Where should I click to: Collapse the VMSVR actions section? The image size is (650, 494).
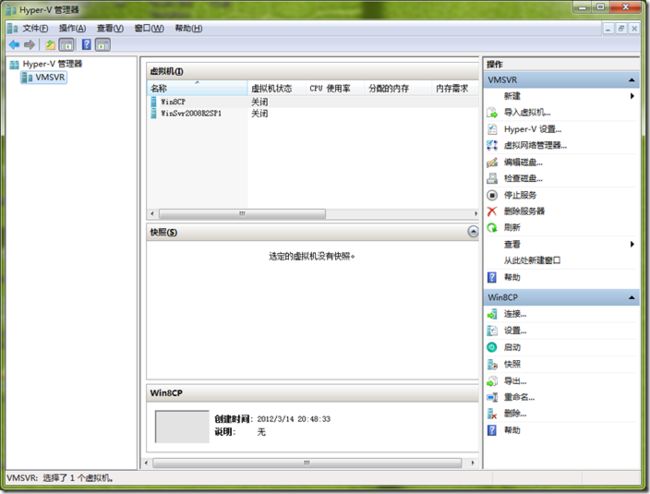631,80
